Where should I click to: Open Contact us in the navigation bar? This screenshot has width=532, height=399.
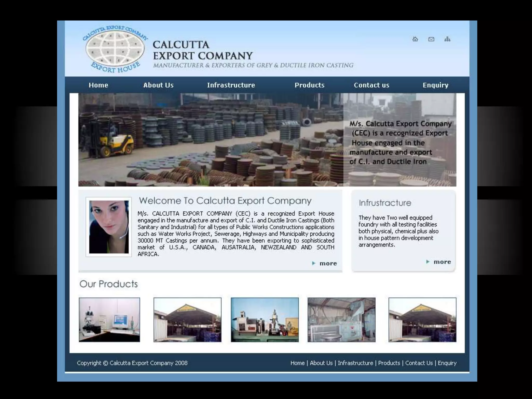pyautogui.click(x=371, y=85)
